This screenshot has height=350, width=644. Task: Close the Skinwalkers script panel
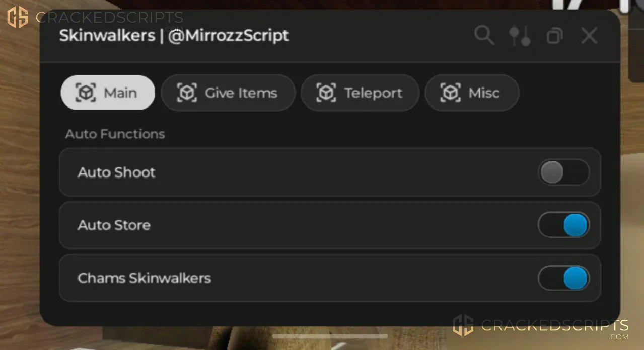coord(589,36)
